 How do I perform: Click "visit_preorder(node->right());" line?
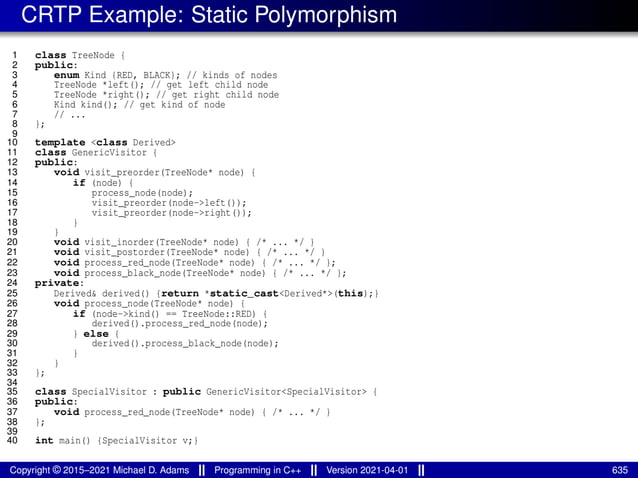click(x=171, y=213)
